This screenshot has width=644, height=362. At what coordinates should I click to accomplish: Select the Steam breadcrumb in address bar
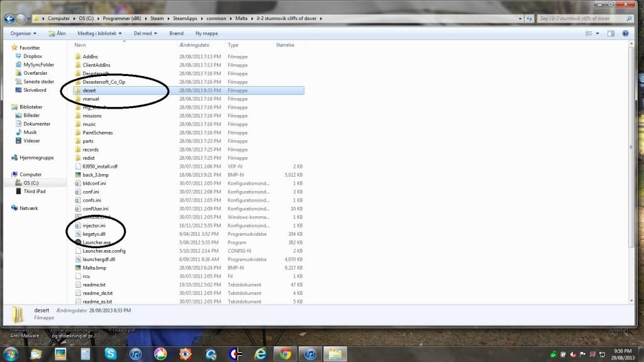(157, 18)
